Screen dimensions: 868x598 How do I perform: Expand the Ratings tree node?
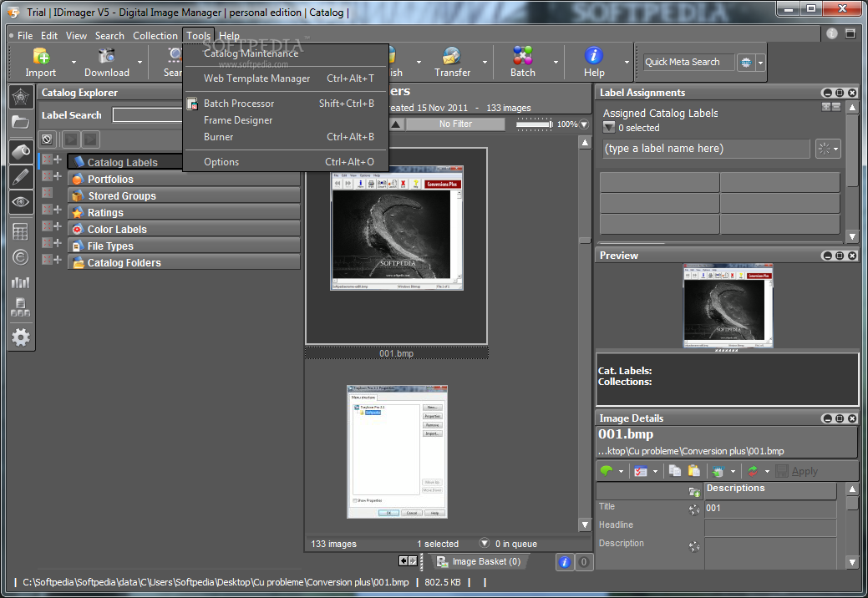pyautogui.click(x=58, y=209)
